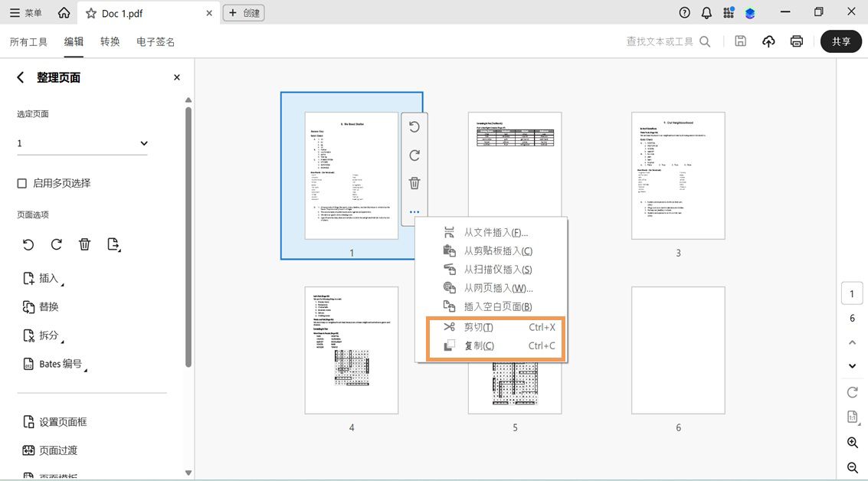Screen dimensions: 868x481
Task: 点击设置页面框选项
Action: (64, 421)
